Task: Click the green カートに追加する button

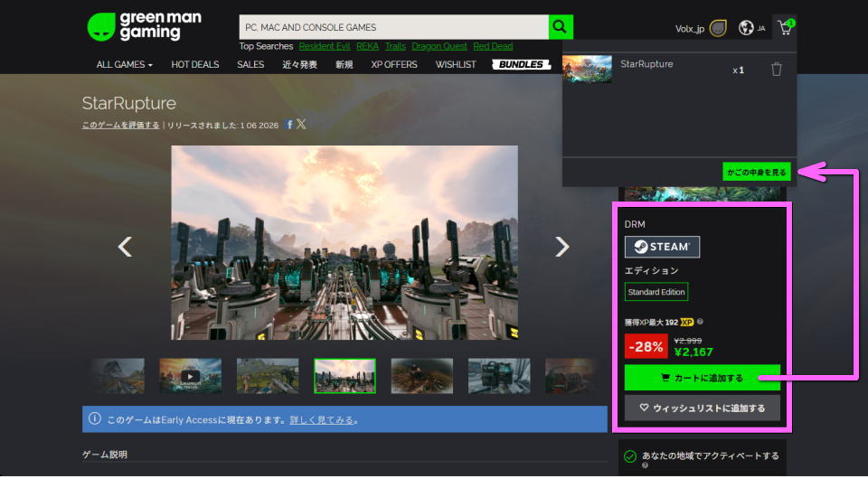Action: 702,378
